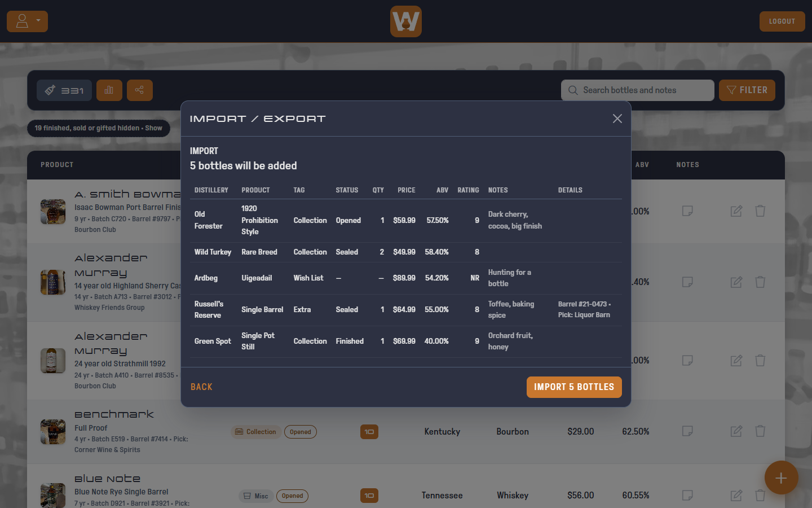Edit the Alexander Murray 14 year bottle
The image size is (812, 508).
pyautogui.click(x=736, y=282)
